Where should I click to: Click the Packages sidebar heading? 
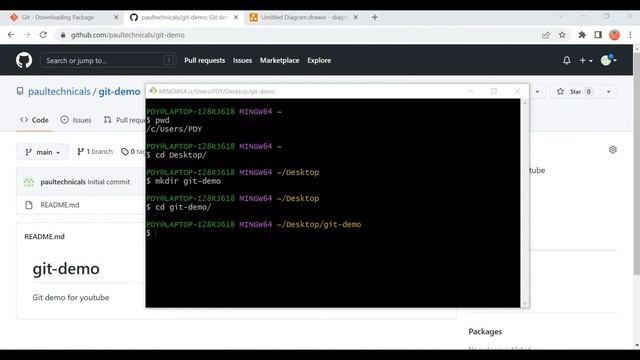pyautogui.click(x=485, y=332)
